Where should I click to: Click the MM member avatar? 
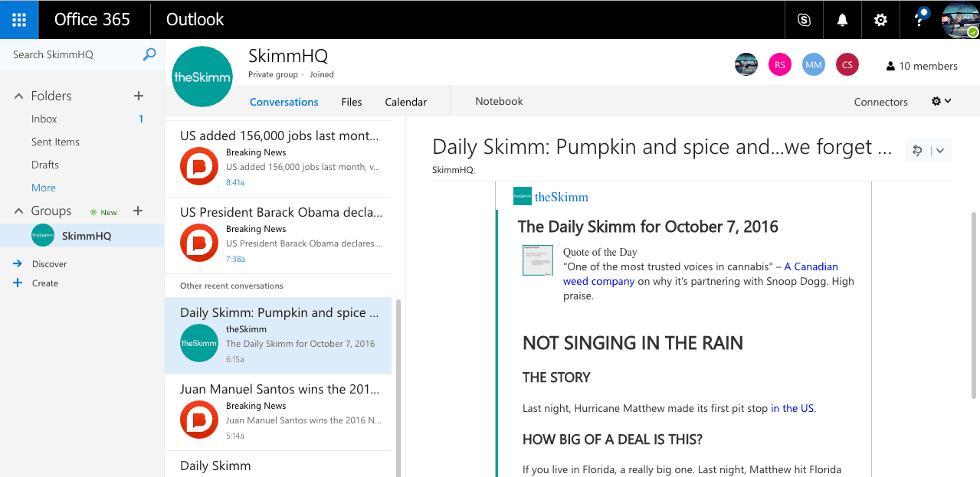coord(813,65)
